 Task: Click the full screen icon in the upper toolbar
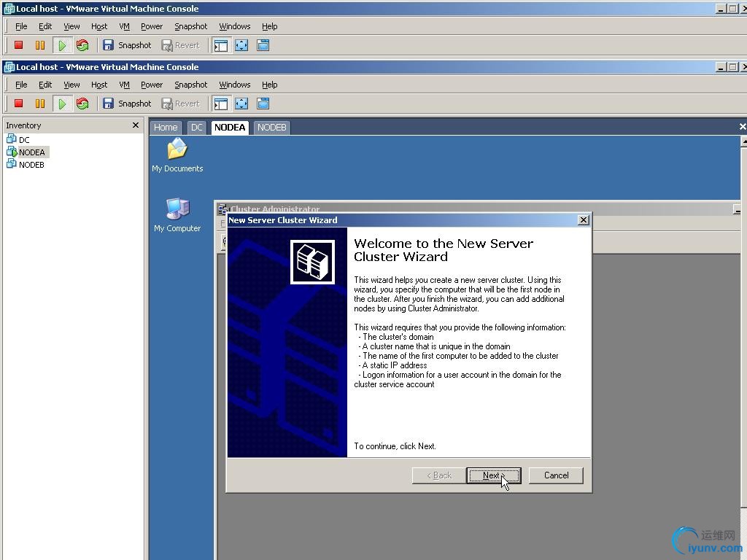point(241,45)
